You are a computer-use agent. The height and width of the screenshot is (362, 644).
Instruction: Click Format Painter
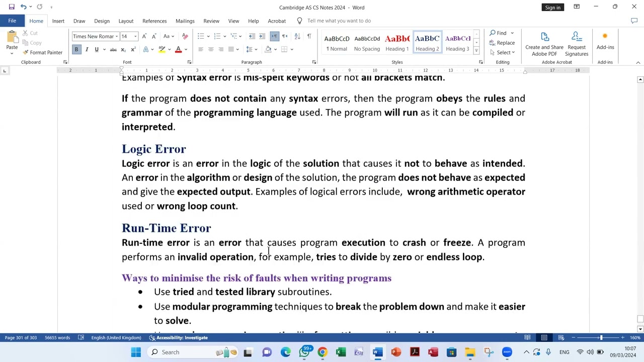[x=42, y=52]
